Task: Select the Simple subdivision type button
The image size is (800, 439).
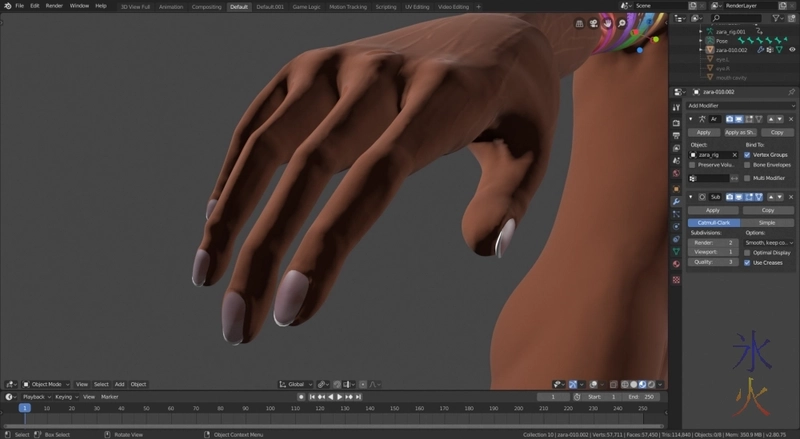Action: point(767,222)
